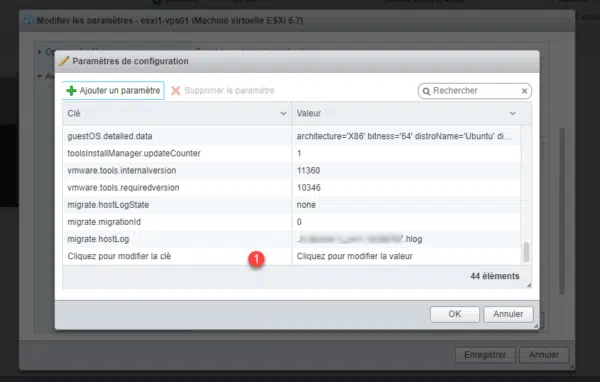
Task: Click the value 'none' for hostLogState
Action: click(306, 205)
